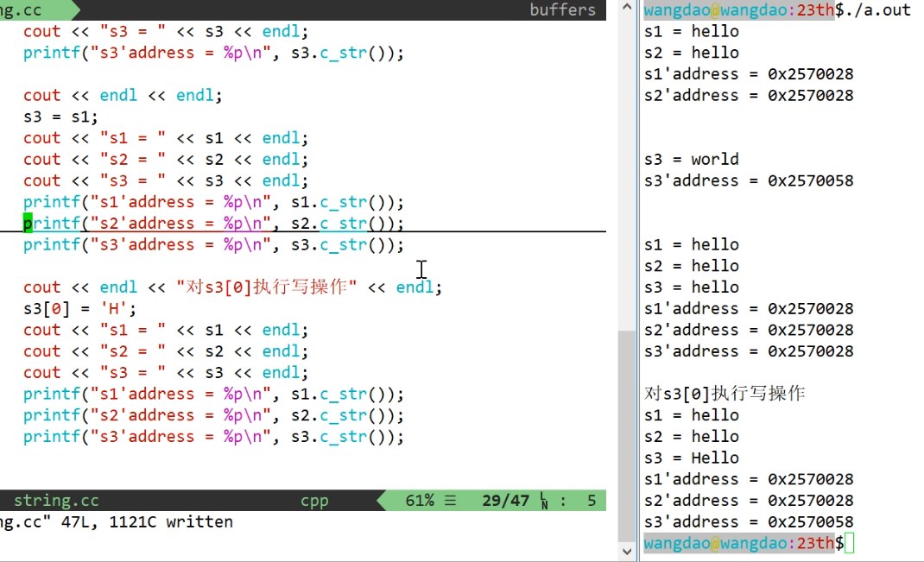Click the terminal output 's3 = Hello'
Screen dimensions: 924x562
[x=691, y=458]
